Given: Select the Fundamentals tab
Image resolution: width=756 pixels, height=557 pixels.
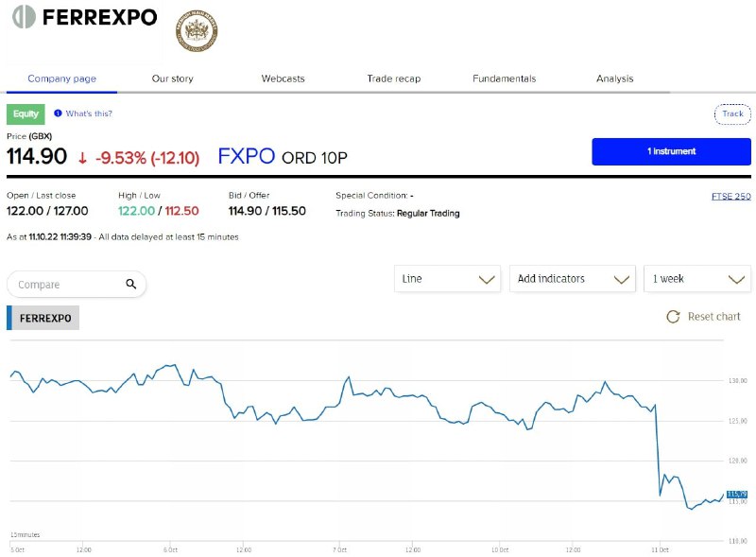Looking at the screenshot, I should pos(505,78).
